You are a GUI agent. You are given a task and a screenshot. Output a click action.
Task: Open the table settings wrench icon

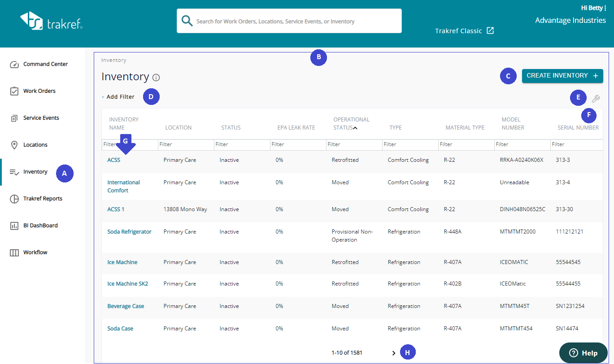point(596,99)
